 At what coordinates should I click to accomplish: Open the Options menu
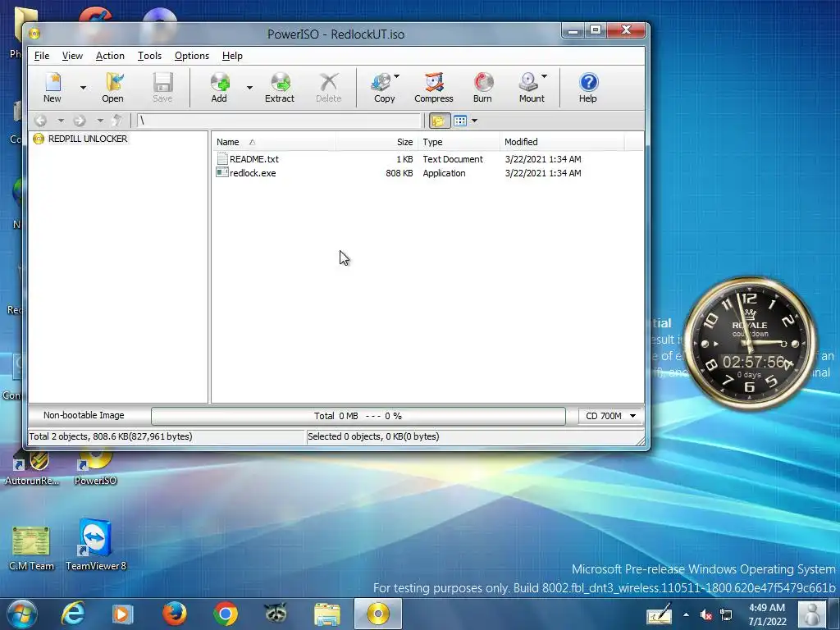tap(192, 56)
